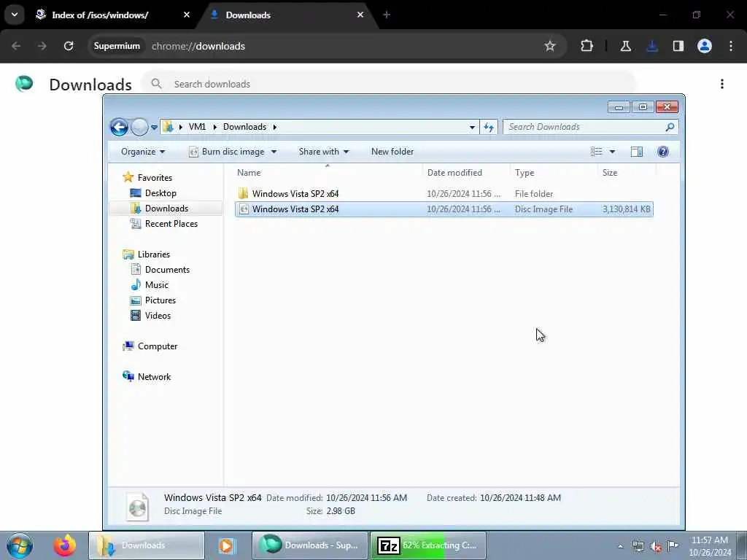This screenshot has height=560, width=747.
Task: Launch Firefox from the taskbar
Action: click(x=65, y=545)
